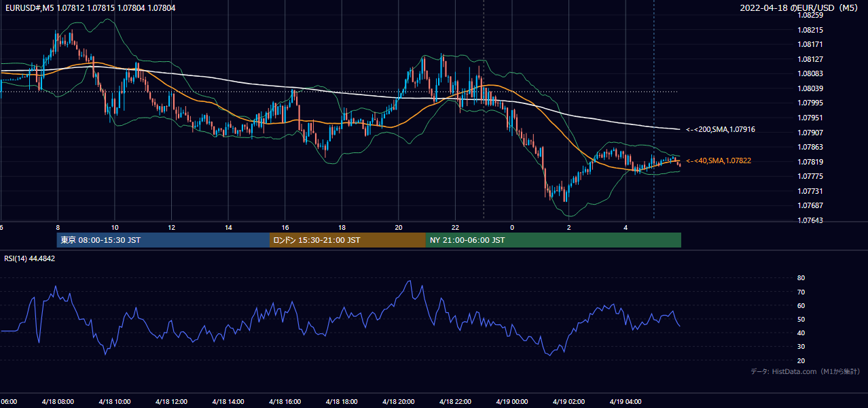Click the 4/18 16:00 time axis label
The height and width of the screenshot is (408, 868).
point(285,402)
